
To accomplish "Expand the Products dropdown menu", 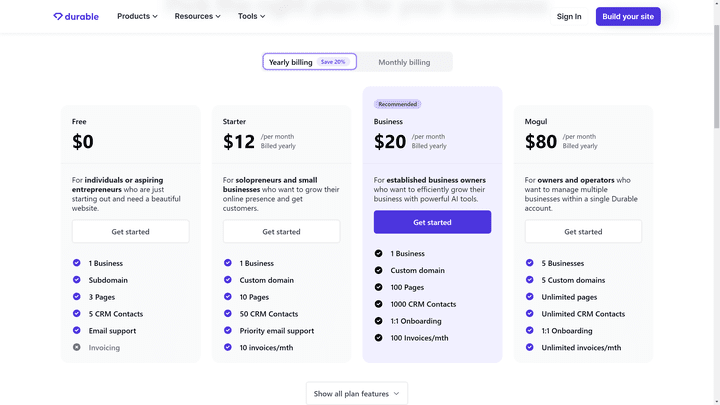I will click(x=137, y=16).
